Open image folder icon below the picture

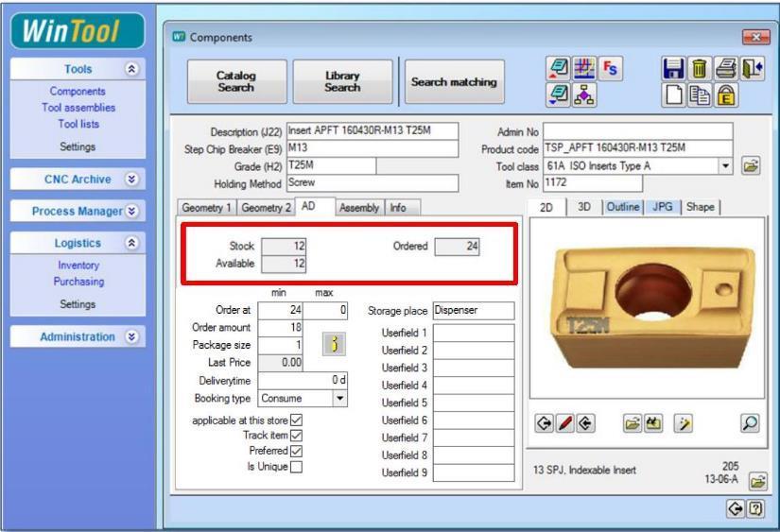pyautogui.click(x=633, y=423)
